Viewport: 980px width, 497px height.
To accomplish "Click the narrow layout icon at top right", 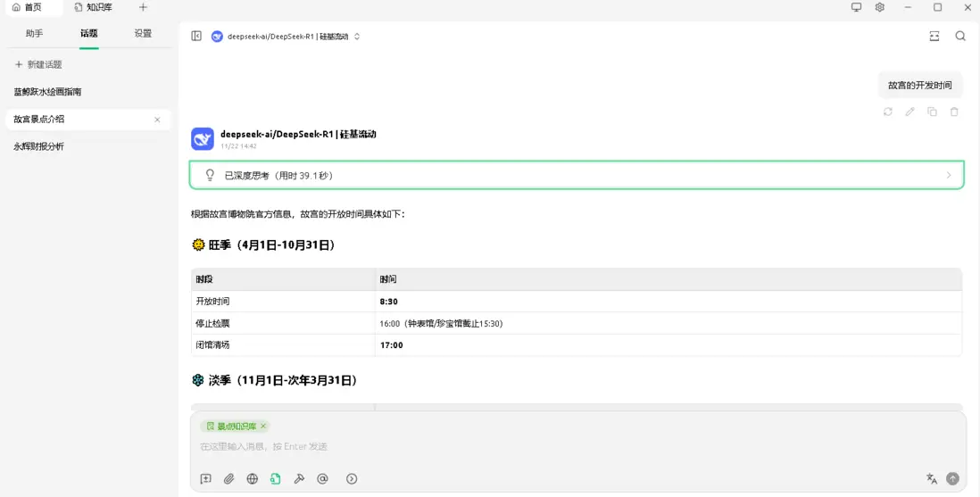I will [934, 37].
